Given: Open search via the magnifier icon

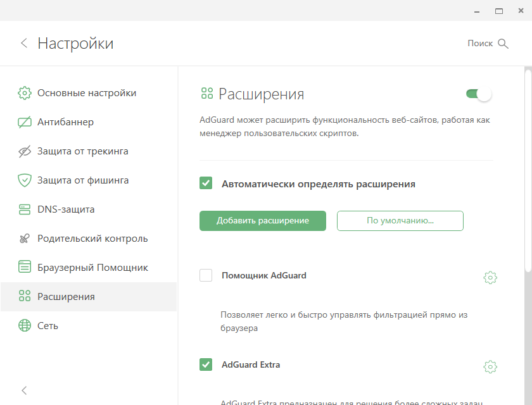Looking at the screenshot, I should click(x=503, y=44).
